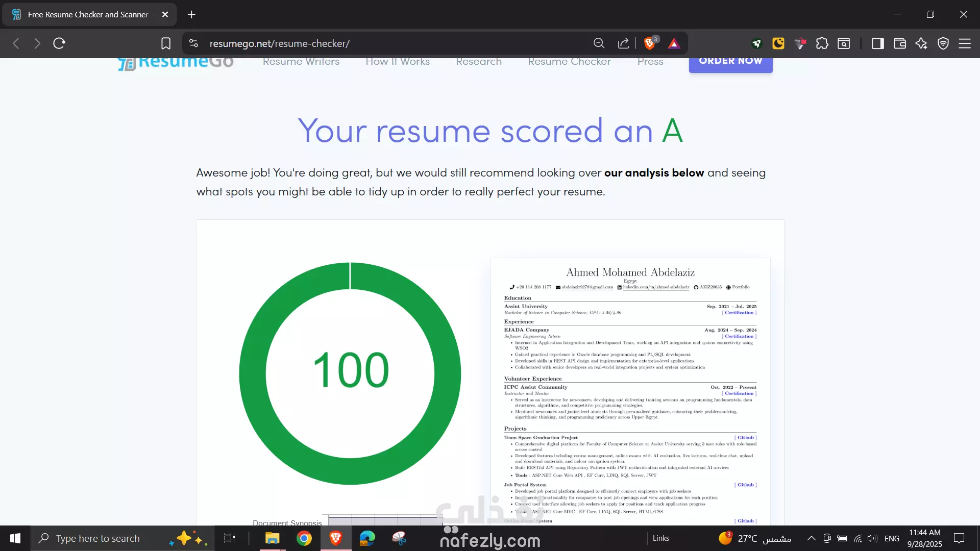
Task: Switch the ENG input language indicator
Action: pos(892,538)
